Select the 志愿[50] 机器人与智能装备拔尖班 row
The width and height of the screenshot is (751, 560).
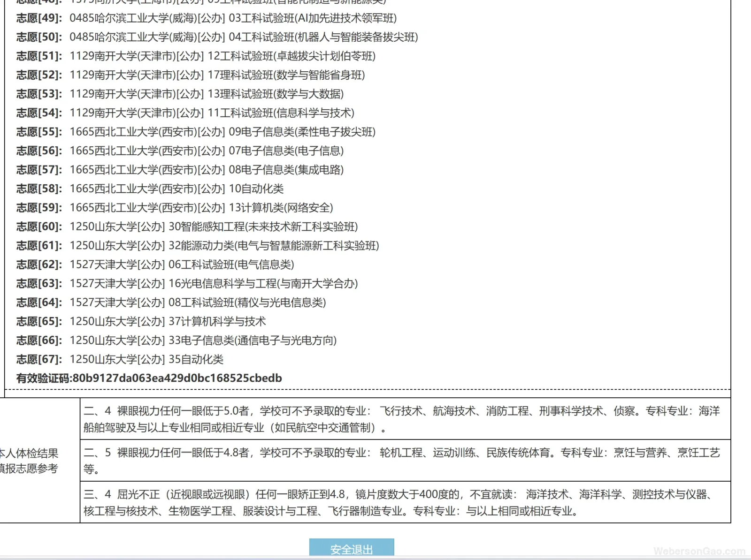coord(217,37)
